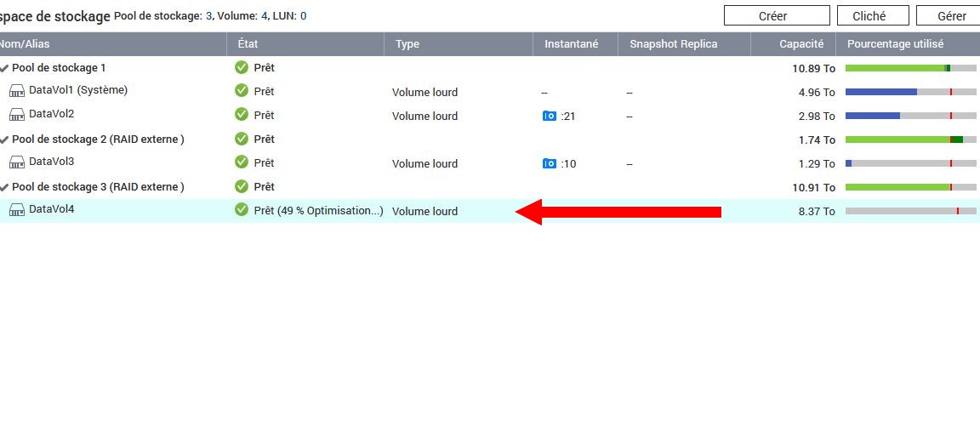
Task: Click usage bar of Pool de stockage 3
Action: (x=910, y=187)
